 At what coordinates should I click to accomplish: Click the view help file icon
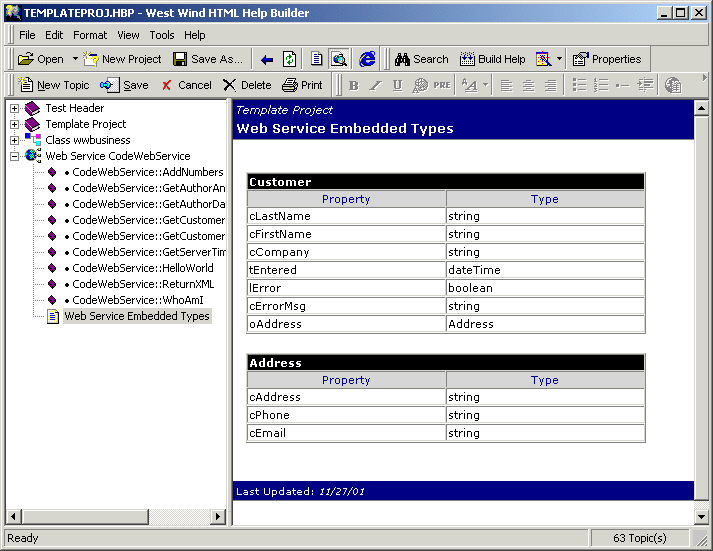[x=543, y=59]
